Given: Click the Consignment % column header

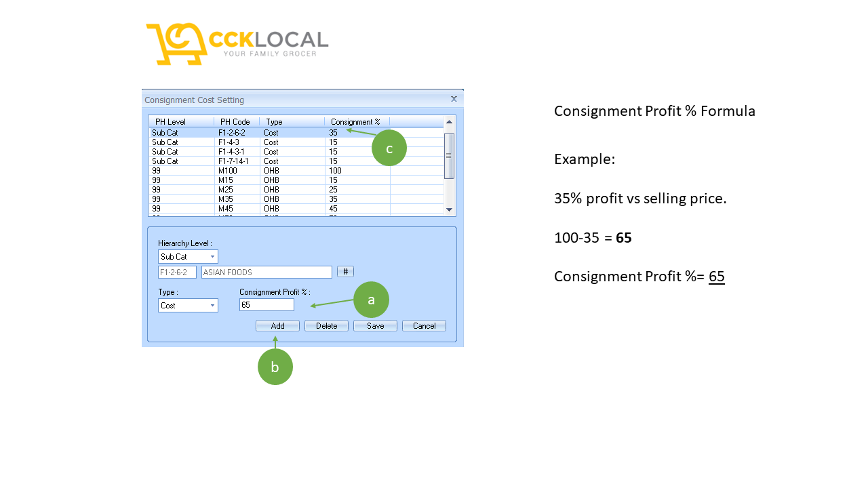Looking at the screenshot, I should click(x=355, y=121).
